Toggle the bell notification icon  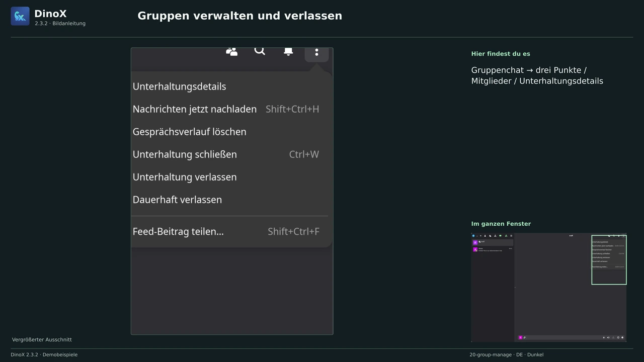(288, 51)
